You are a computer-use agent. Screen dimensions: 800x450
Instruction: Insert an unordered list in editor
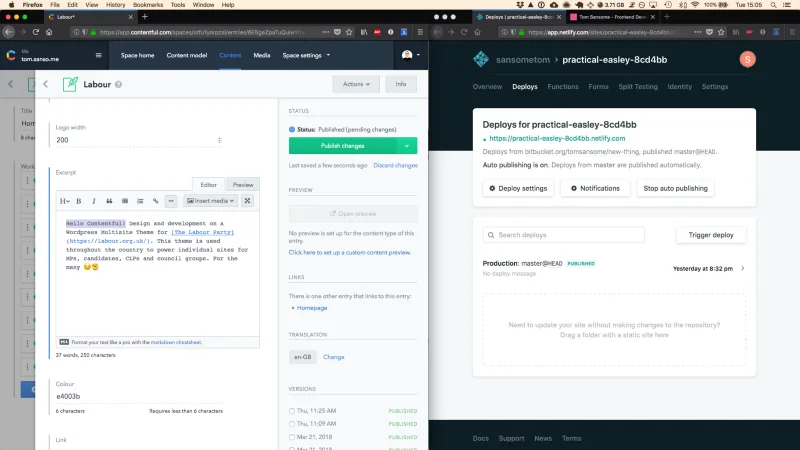125,201
